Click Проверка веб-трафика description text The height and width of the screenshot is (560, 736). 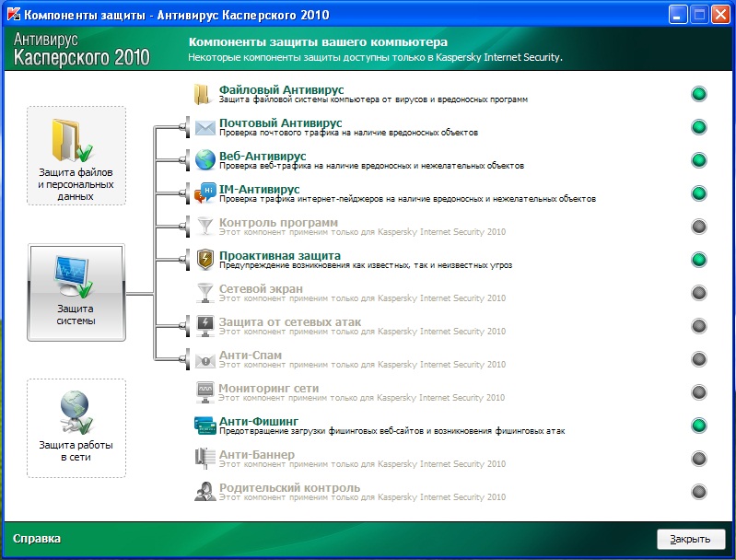click(372, 166)
